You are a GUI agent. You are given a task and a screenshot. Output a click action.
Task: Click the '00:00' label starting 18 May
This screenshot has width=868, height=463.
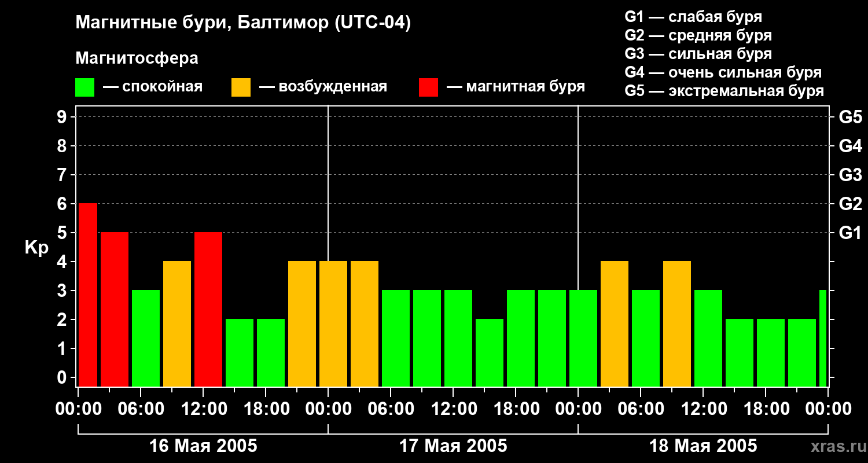pyautogui.click(x=578, y=409)
